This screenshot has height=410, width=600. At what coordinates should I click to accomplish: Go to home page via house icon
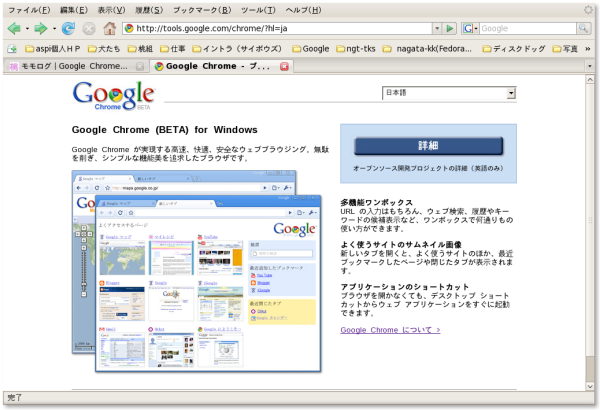(x=110, y=28)
